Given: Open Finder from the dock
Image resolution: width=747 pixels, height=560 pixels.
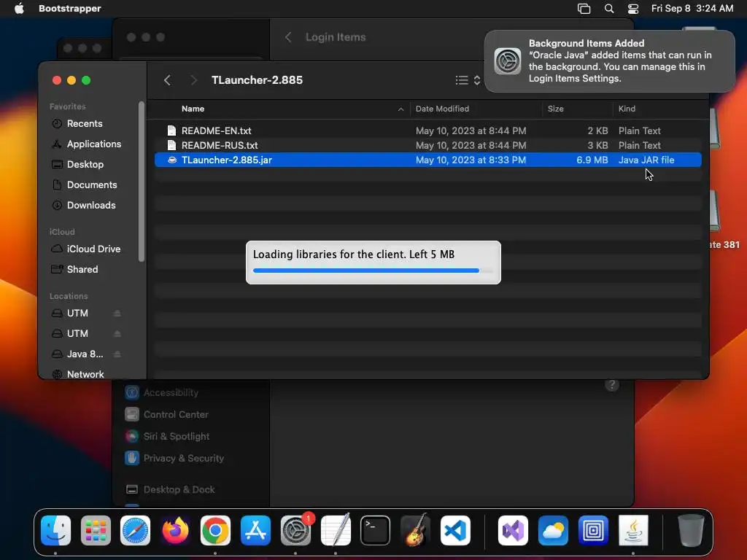Looking at the screenshot, I should (x=55, y=530).
